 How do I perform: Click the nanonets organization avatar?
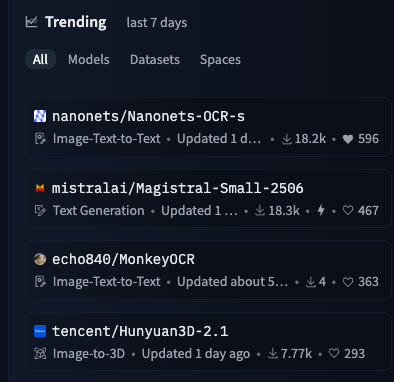[40, 116]
